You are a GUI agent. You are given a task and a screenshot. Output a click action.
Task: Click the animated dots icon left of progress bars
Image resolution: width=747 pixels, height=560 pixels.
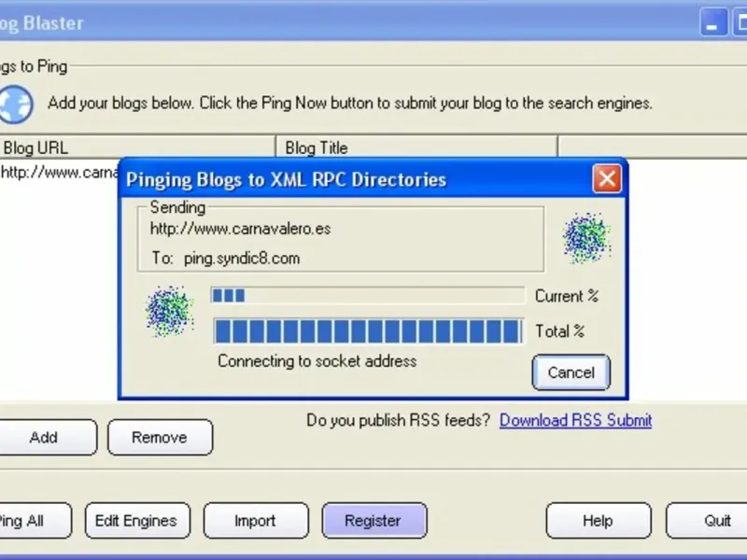pos(170,312)
